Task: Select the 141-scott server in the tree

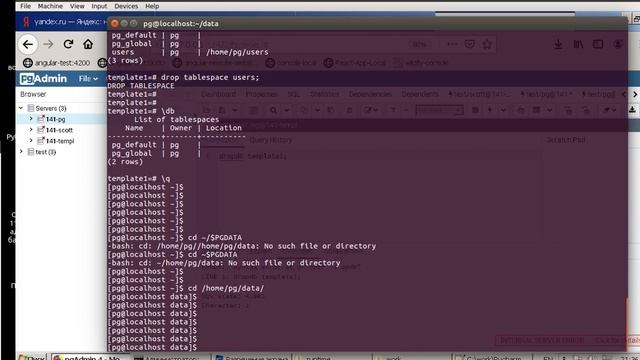Action: 59,130
